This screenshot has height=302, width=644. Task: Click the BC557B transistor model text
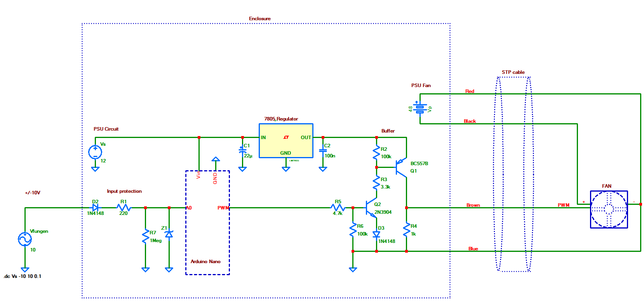pyautogui.click(x=419, y=164)
